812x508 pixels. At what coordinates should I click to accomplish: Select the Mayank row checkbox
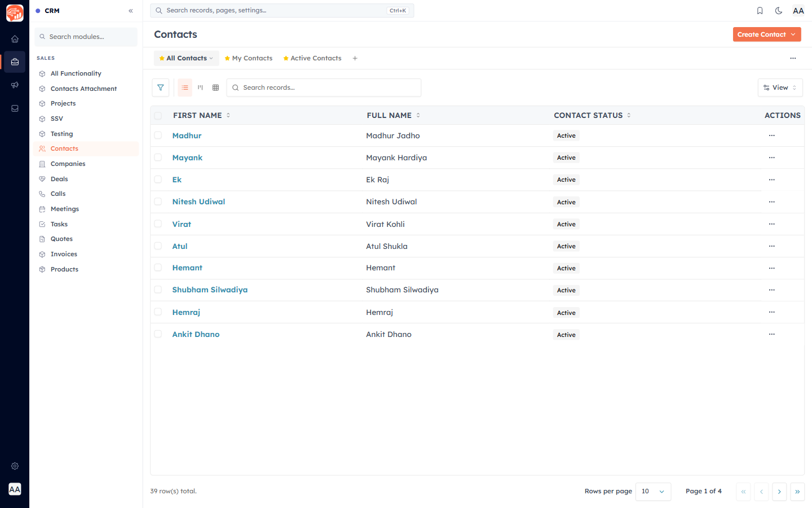click(158, 157)
